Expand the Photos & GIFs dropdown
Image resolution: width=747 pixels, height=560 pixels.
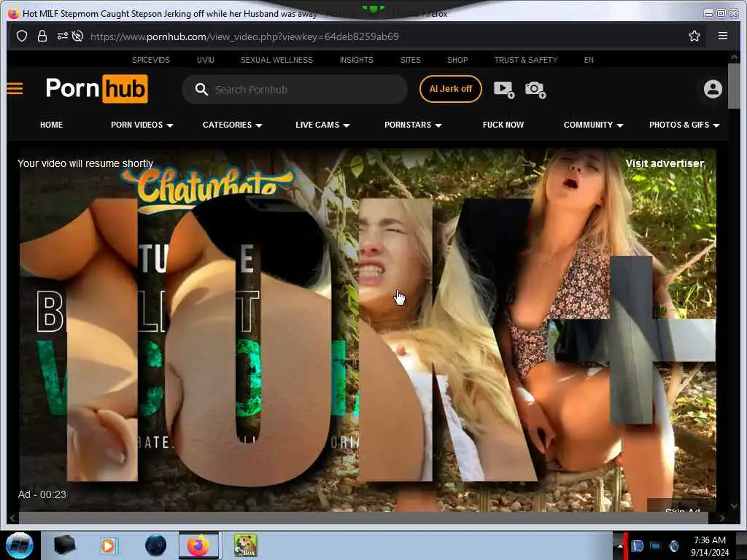[x=684, y=125]
